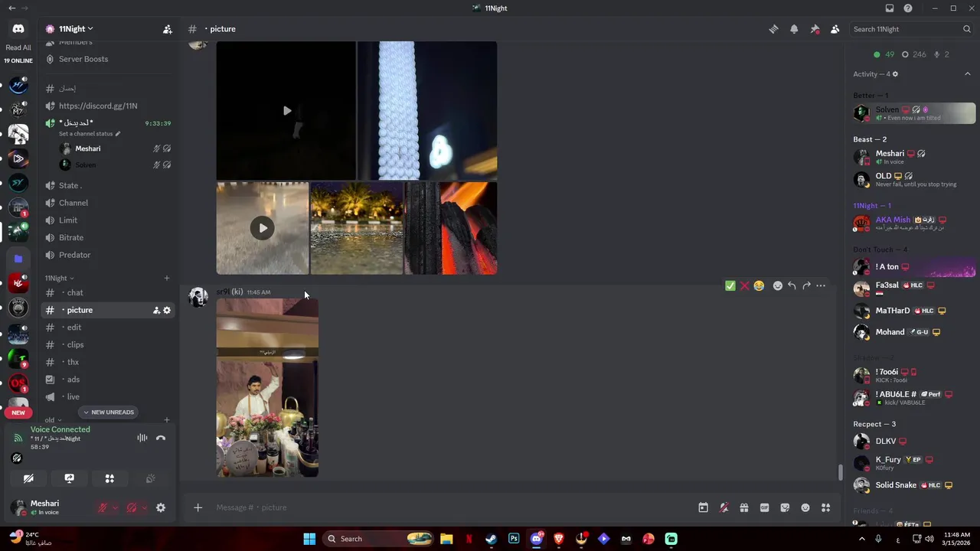Click the message scrollbar thumb
The width and height of the screenshot is (980, 551).
point(840,473)
